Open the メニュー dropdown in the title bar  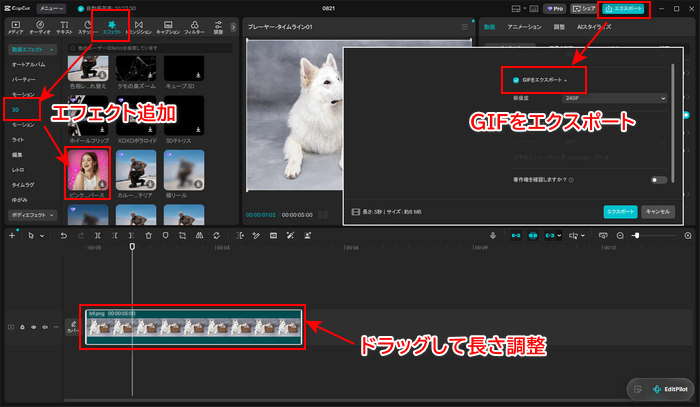(51, 8)
